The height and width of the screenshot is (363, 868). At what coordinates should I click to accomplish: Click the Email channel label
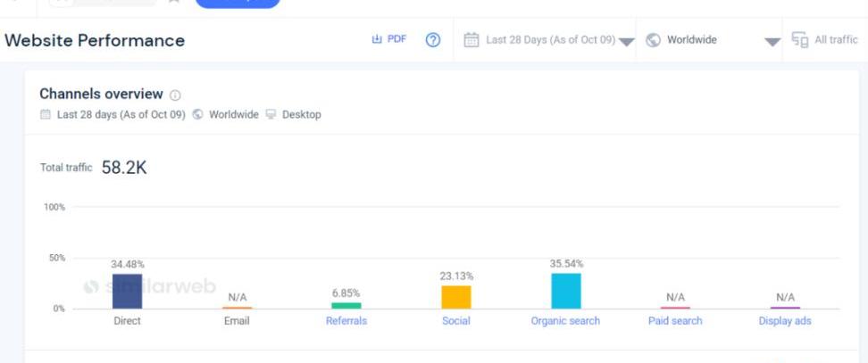tap(237, 321)
